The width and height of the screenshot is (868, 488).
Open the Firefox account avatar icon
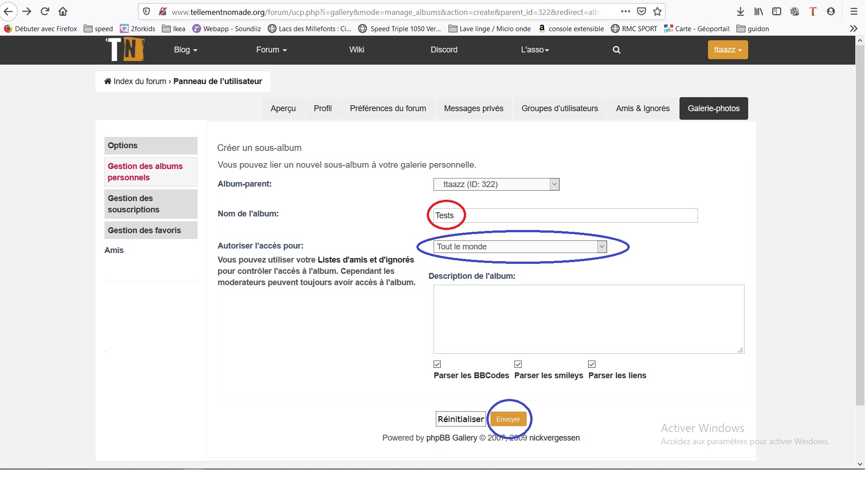point(830,12)
